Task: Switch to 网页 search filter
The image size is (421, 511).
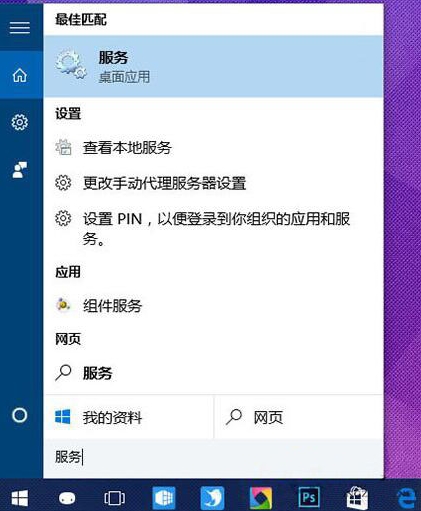Action: point(299,417)
